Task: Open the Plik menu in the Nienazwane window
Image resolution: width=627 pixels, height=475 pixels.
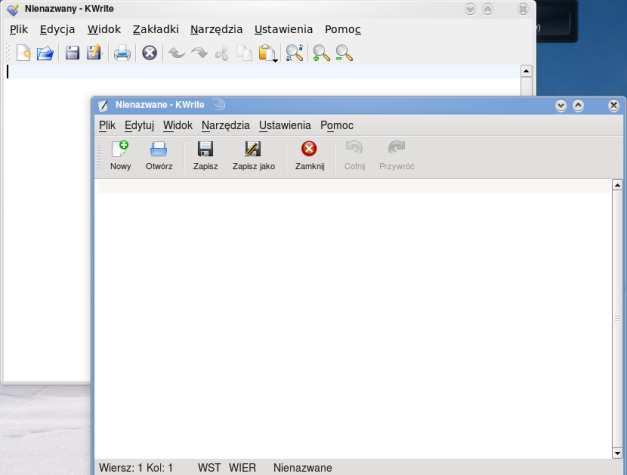Action: [107, 126]
